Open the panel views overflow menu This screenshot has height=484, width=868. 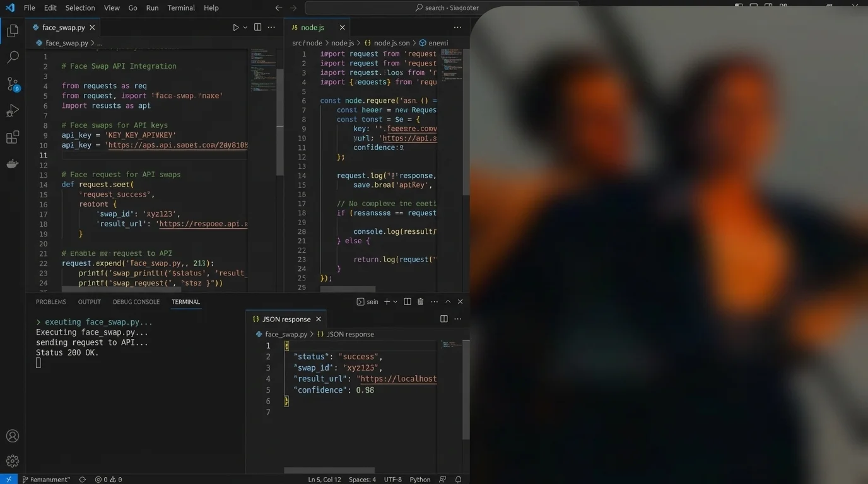point(434,301)
